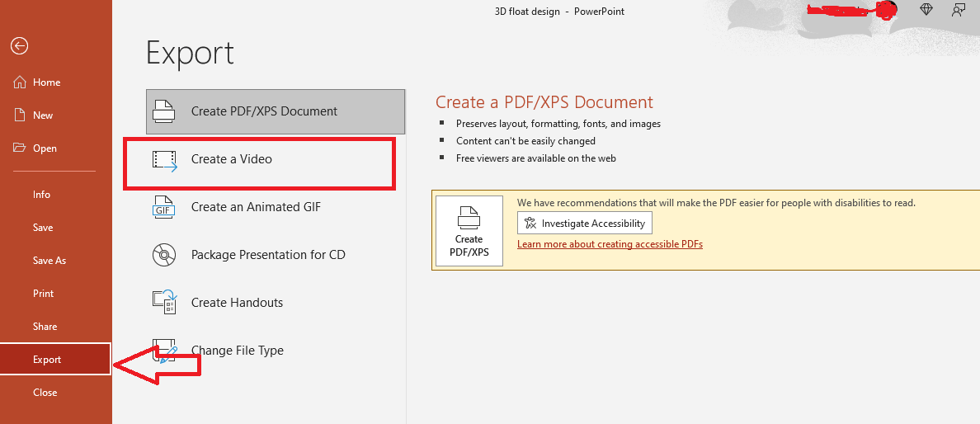Click the Create a PDF/XPS Document heading
Viewport: 980px width, 424px height.
coord(544,102)
